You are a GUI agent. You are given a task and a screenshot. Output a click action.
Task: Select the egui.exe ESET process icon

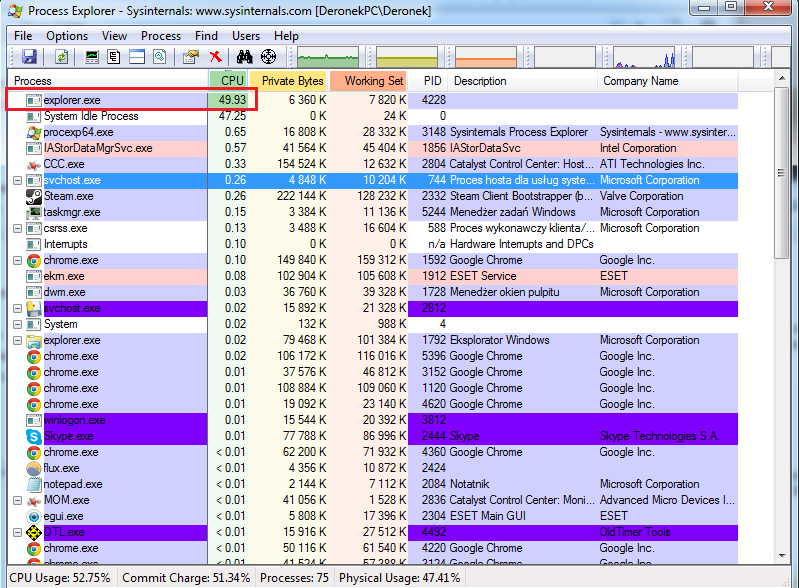tap(34, 516)
